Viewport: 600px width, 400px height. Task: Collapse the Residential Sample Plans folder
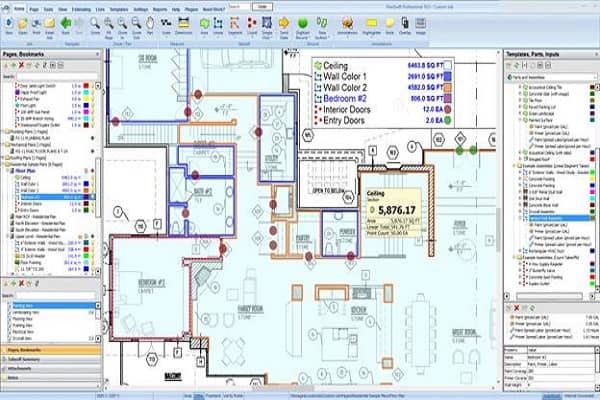[3, 165]
